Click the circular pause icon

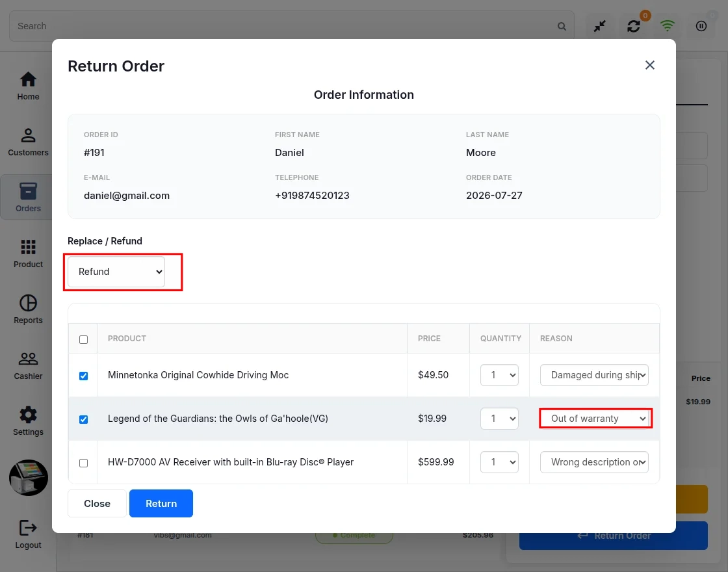tap(701, 26)
